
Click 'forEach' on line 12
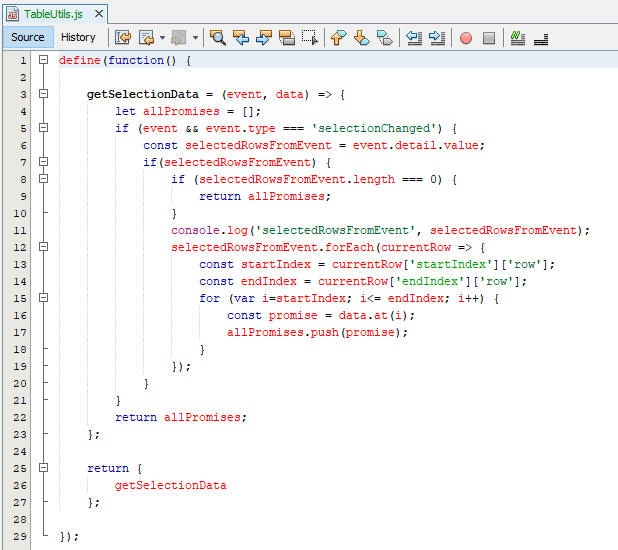click(x=349, y=247)
